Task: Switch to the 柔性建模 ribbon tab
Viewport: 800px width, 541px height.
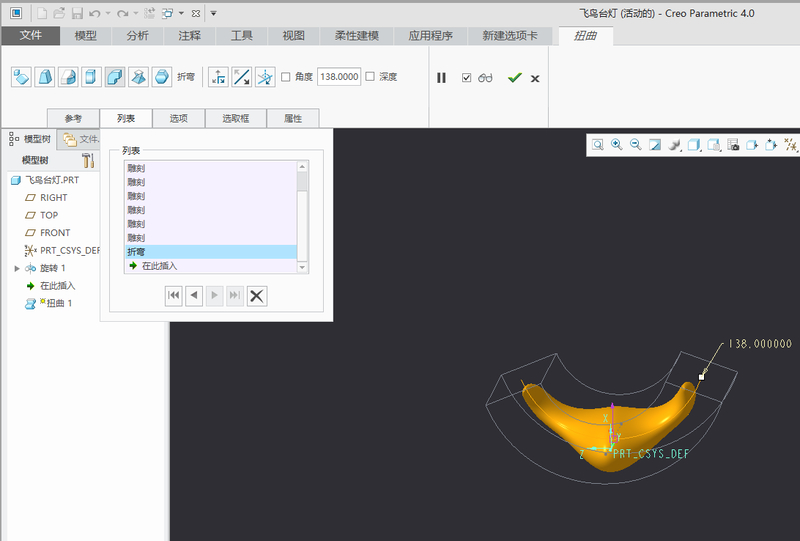Action: (x=357, y=36)
